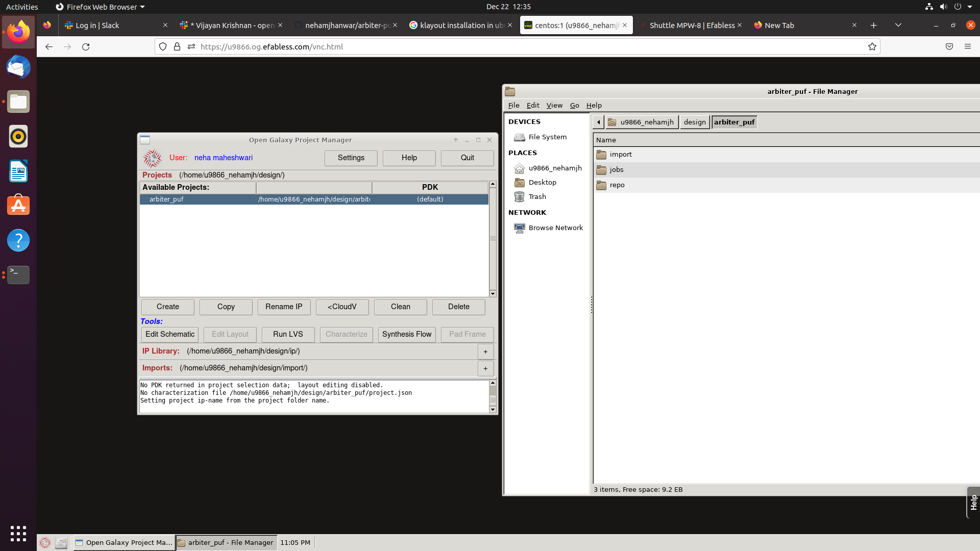980x551 pixels.
Task: Toggle tracking protection via the shield icon
Action: pos(162,46)
